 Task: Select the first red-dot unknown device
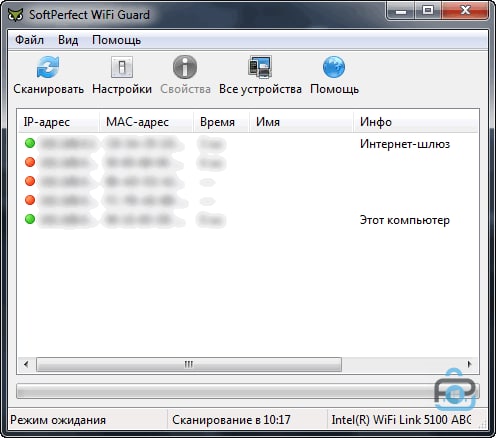coord(247,162)
